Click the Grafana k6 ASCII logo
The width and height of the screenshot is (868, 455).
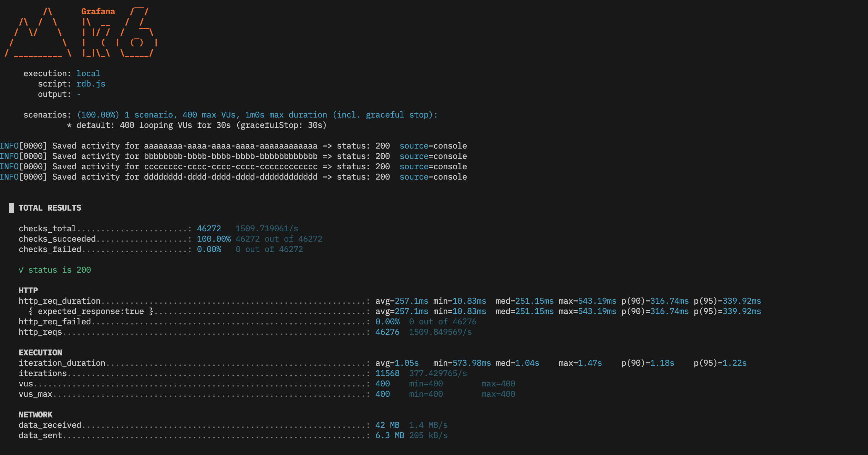coord(81,32)
